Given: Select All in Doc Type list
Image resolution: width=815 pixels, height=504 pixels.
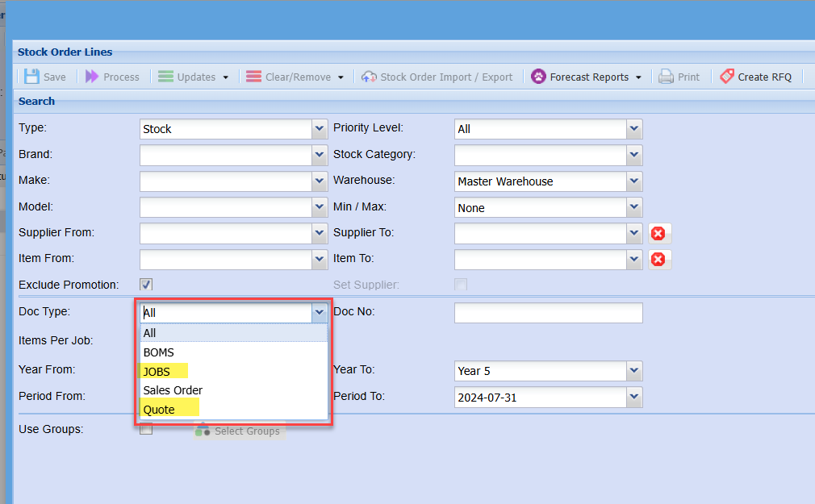Looking at the screenshot, I should (x=234, y=333).
